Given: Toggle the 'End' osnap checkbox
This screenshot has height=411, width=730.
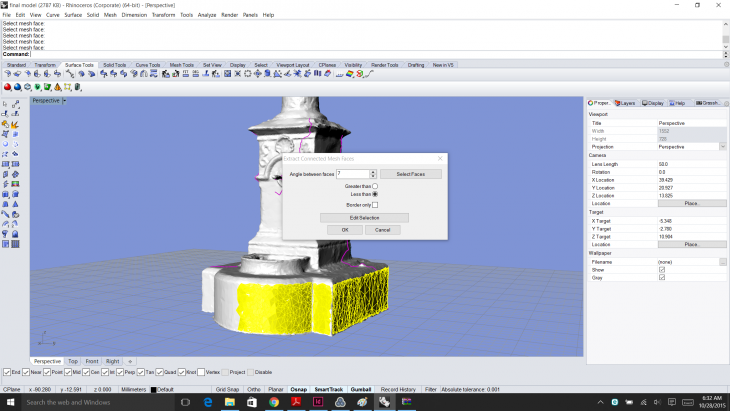Looking at the screenshot, I should [x=6, y=373].
